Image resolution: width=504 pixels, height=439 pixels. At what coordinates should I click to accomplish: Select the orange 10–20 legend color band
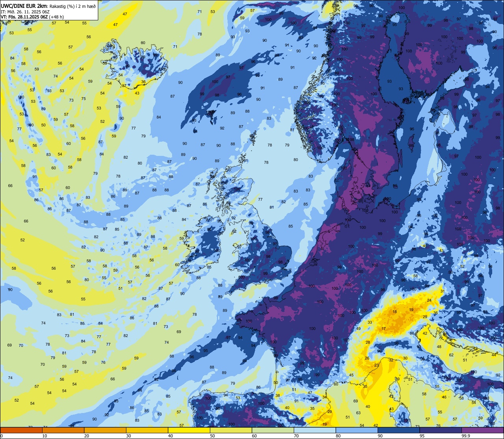click(63, 430)
